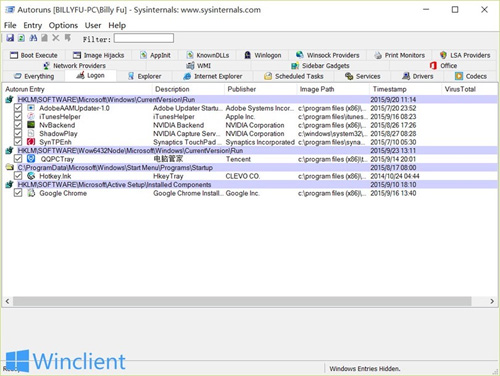This screenshot has height=376, width=500.
Task: Open the Boot Execute tab
Action: (x=34, y=55)
